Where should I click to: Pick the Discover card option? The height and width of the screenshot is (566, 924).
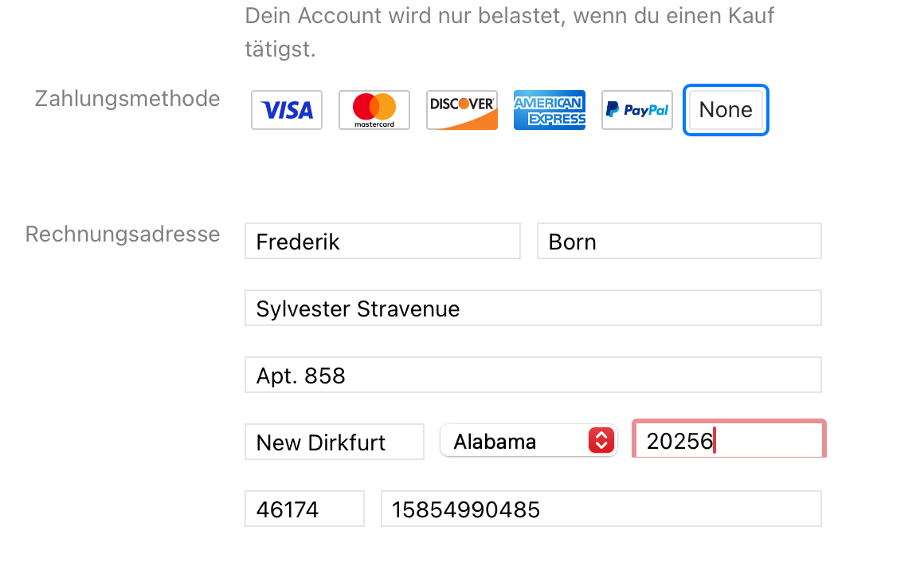(462, 110)
